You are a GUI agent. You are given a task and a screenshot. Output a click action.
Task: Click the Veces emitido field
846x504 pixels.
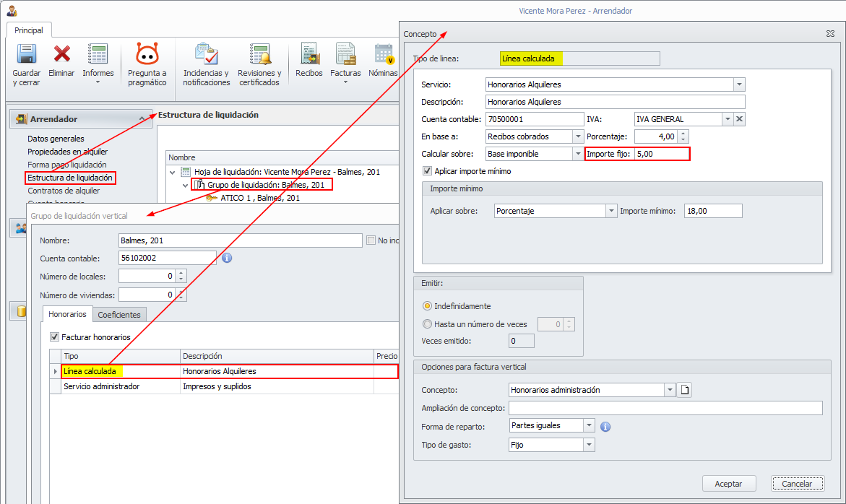[521, 341]
